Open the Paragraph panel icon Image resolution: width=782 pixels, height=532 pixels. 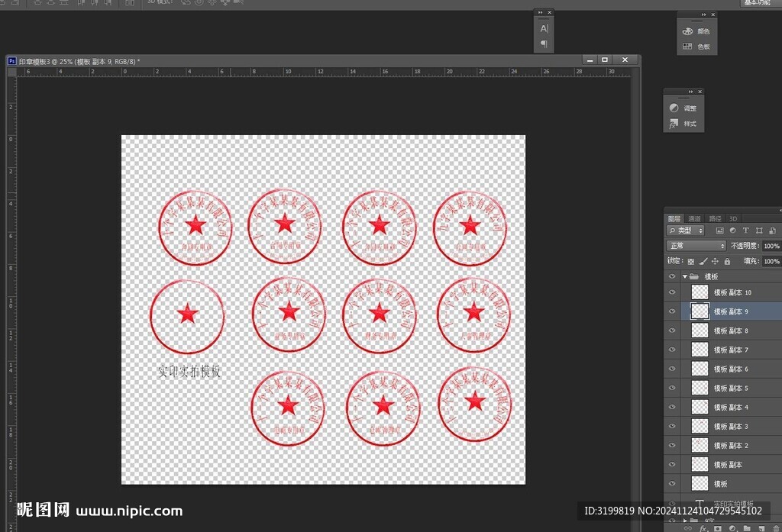pos(544,44)
